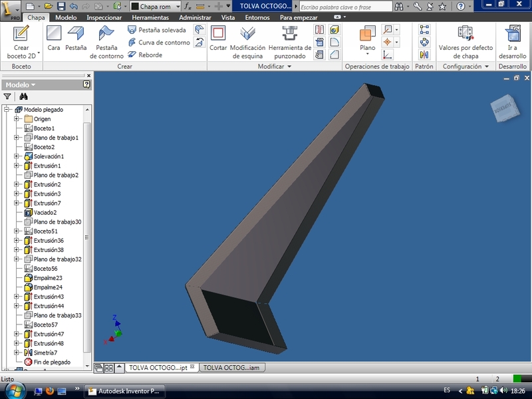Open Modificación de esquina tool
The width and height of the screenshot is (532, 399).
247,42
